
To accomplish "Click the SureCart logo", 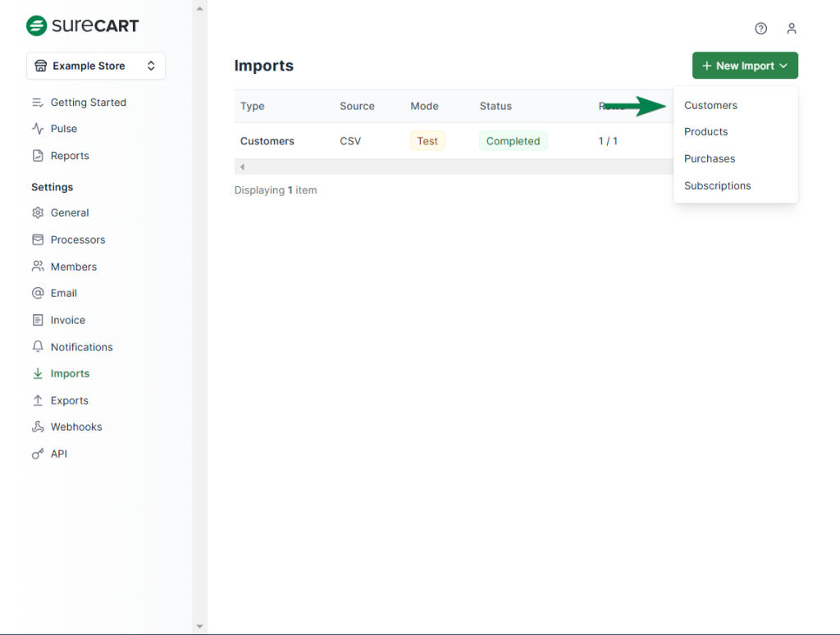I will click(83, 25).
